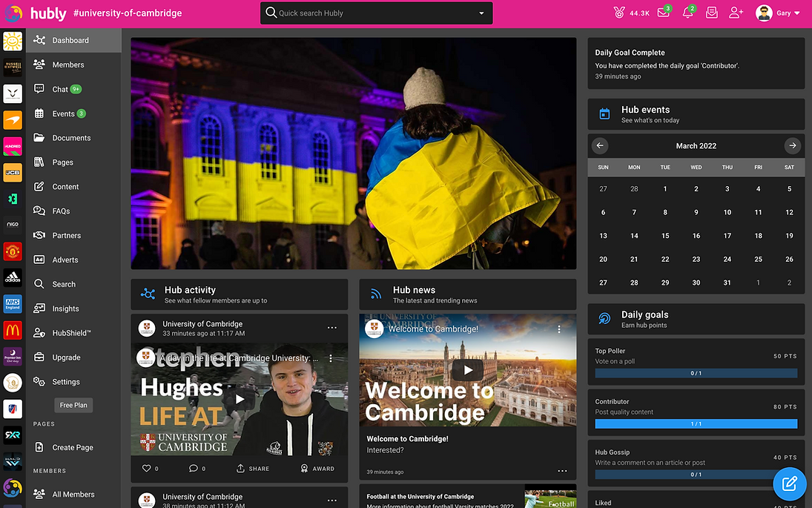Click the Ukrainian flag banner image
The image size is (812, 508).
[354, 154]
